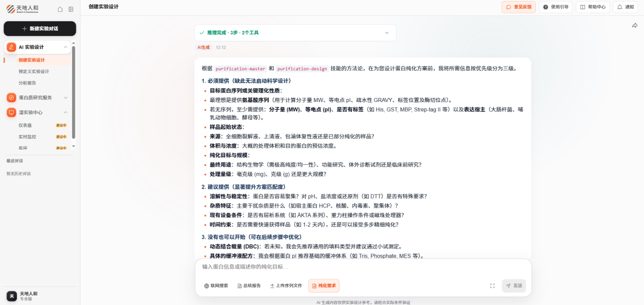Screen dimensions: 644x305
Task: Click 上传序列文件 upload button
Action: point(286,286)
